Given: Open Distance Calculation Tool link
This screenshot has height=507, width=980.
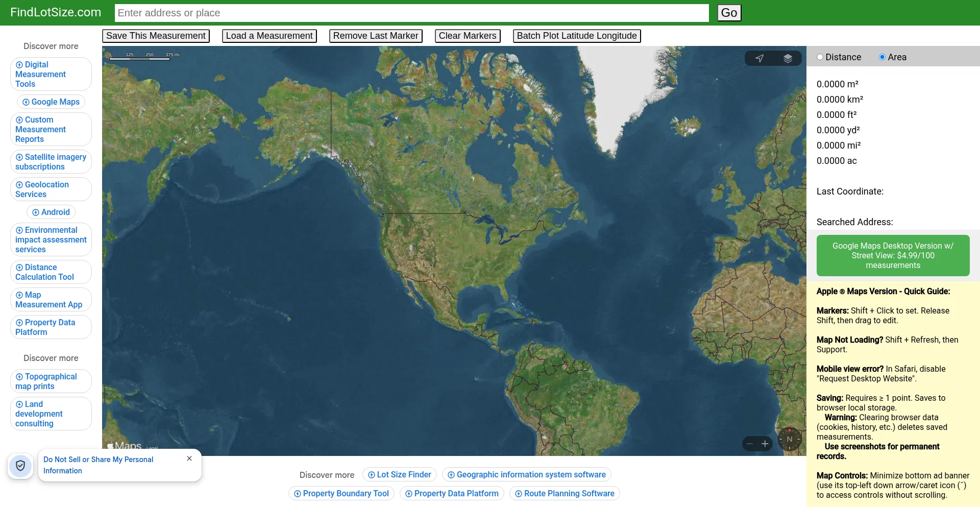Looking at the screenshot, I should point(51,272).
